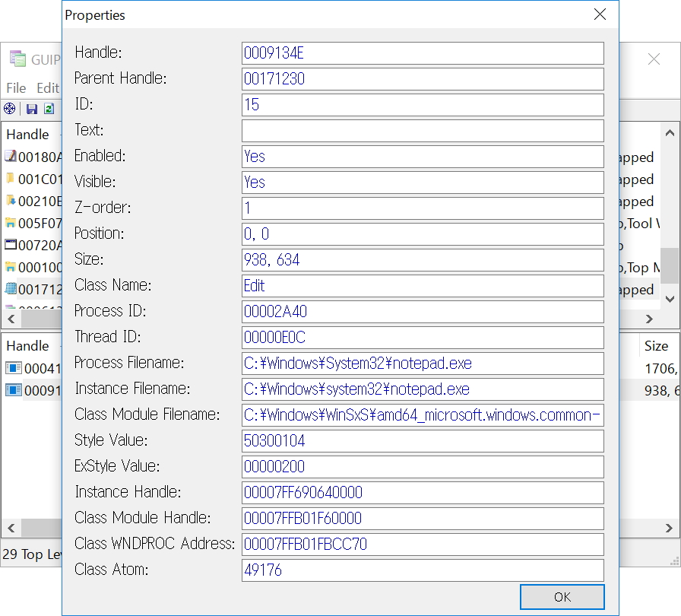Click the upper pane Handle column header
The width and height of the screenshot is (681, 616).
(28, 135)
